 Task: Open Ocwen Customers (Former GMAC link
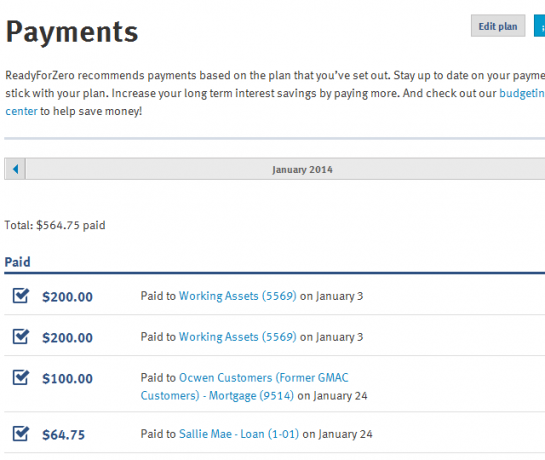click(263, 378)
